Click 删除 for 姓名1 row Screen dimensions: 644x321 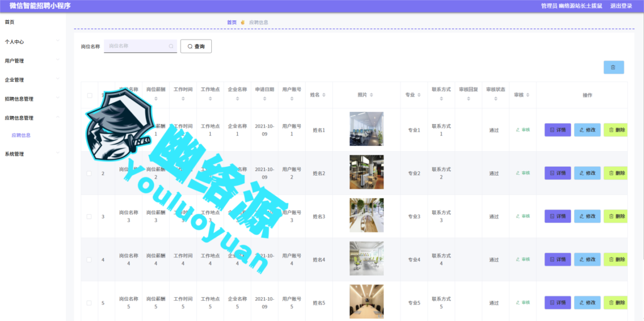point(615,130)
